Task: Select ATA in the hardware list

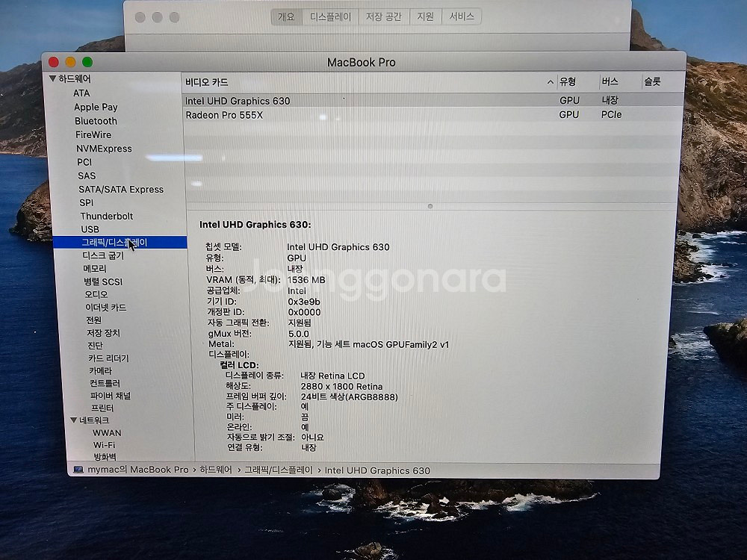Action: (x=81, y=93)
